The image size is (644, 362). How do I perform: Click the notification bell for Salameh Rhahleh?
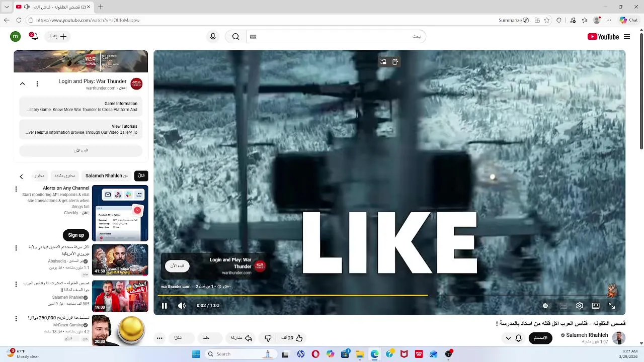point(518,338)
